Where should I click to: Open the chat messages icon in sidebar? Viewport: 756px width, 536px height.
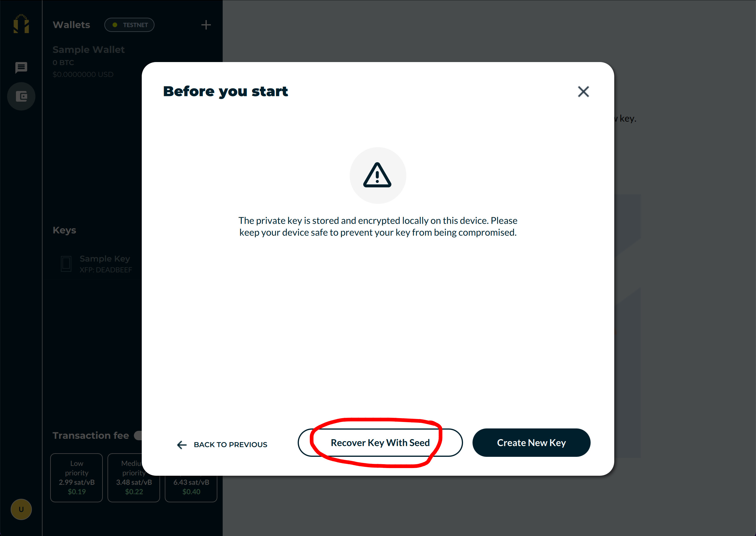[x=21, y=68]
